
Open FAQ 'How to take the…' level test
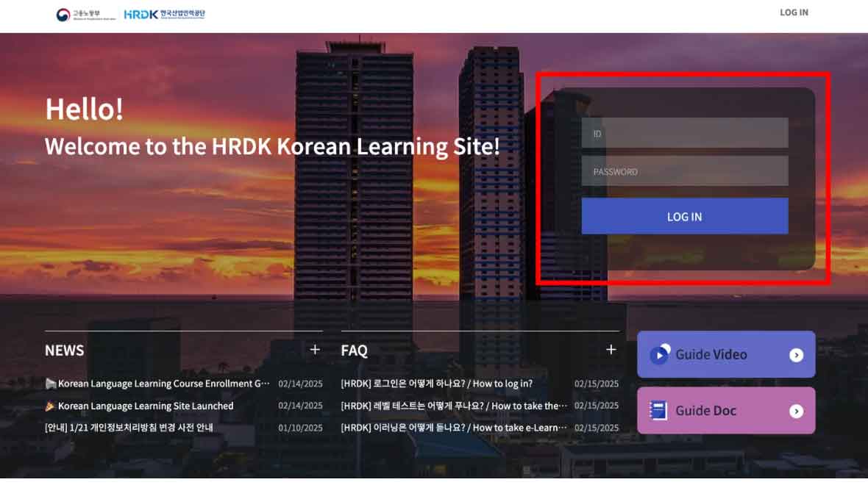coord(454,406)
